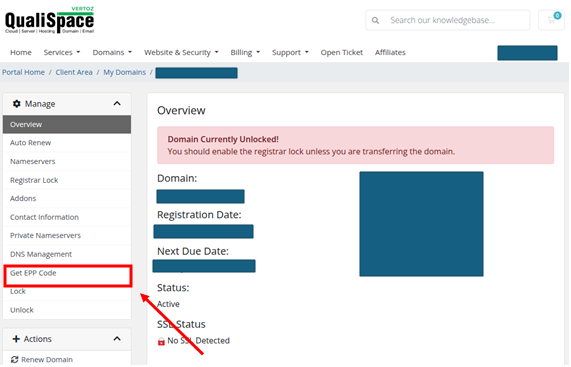571x367 pixels.
Task: Click the Next Due Date label
Action: pyautogui.click(x=193, y=251)
